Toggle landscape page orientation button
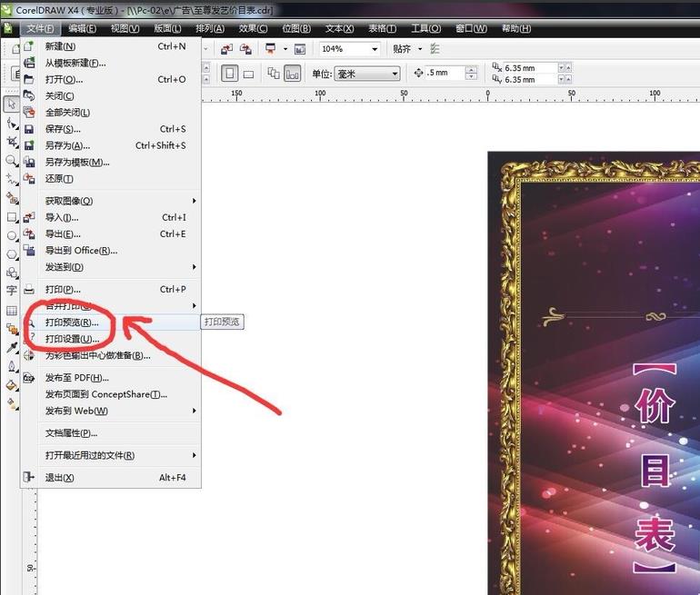Image resolution: width=700 pixels, height=595 pixels. (x=249, y=74)
